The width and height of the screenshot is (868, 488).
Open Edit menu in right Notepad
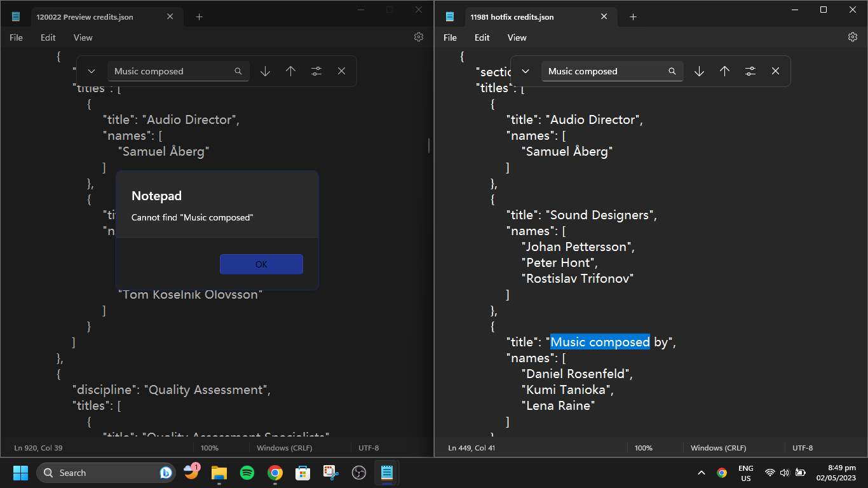click(482, 37)
